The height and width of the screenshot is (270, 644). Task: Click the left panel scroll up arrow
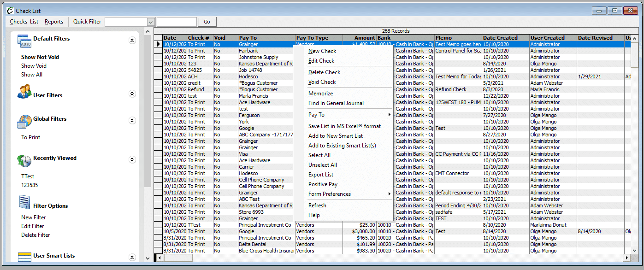point(148,32)
